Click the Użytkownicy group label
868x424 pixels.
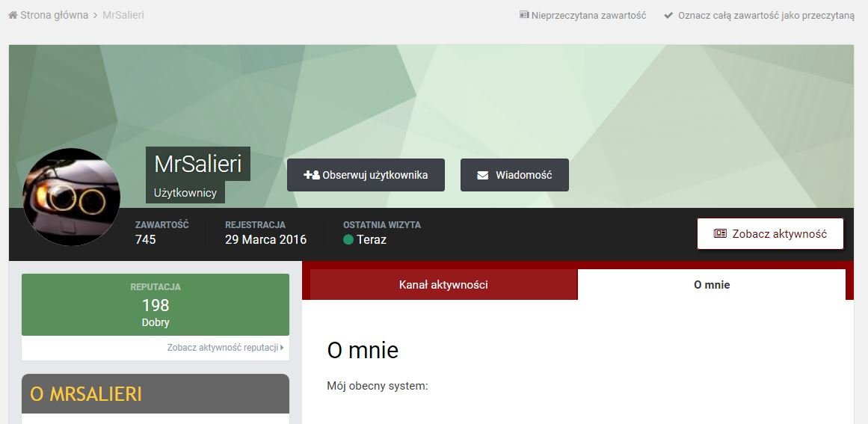click(x=185, y=193)
